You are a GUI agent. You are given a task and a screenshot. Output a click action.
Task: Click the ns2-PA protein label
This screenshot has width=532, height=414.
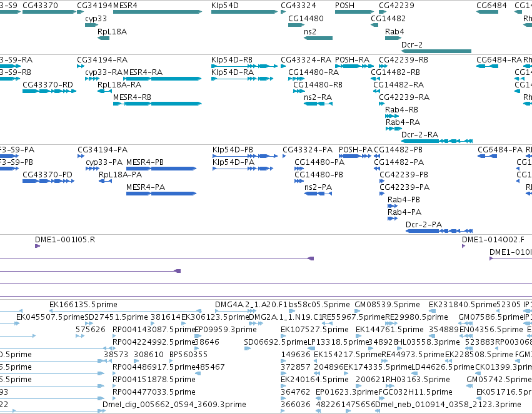[x=318, y=187]
